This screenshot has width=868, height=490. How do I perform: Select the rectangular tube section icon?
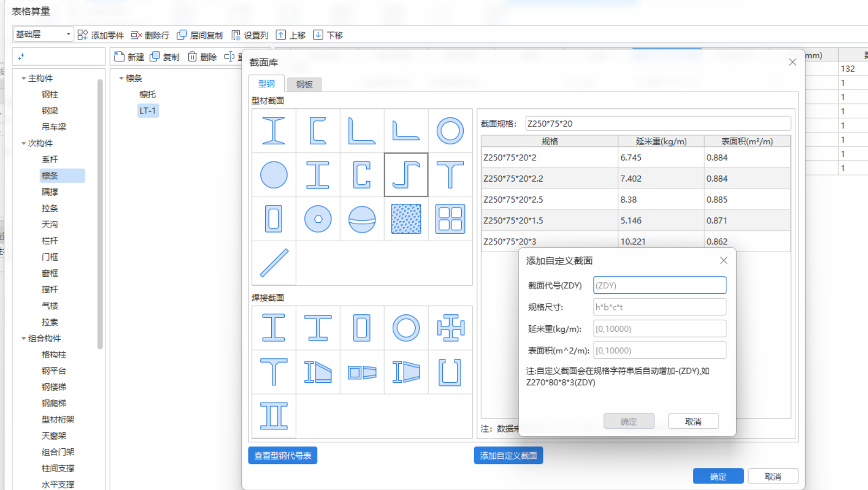coord(274,219)
